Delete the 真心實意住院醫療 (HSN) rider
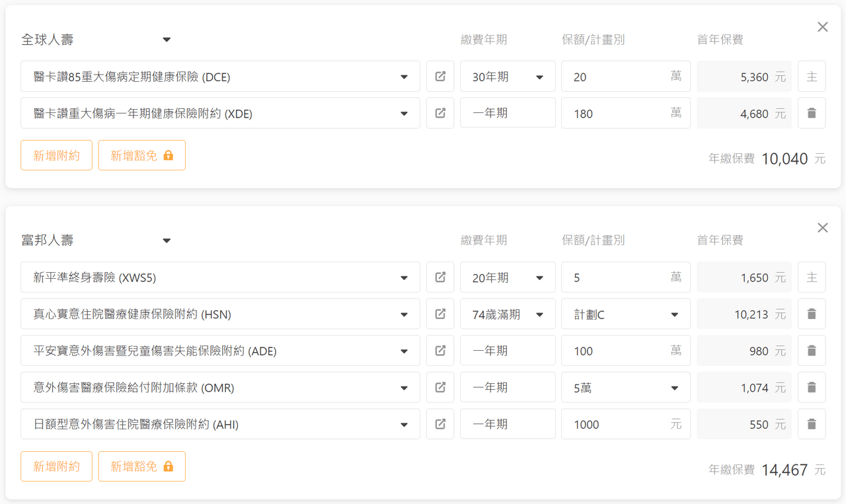The image size is (846, 504). [x=812, y=314]
